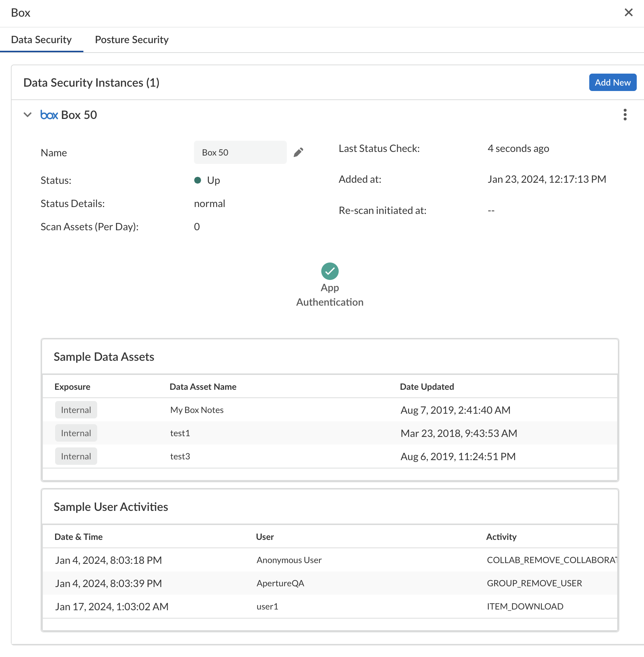Click the Box 50 name input field
644x657 pixels.
240,152
